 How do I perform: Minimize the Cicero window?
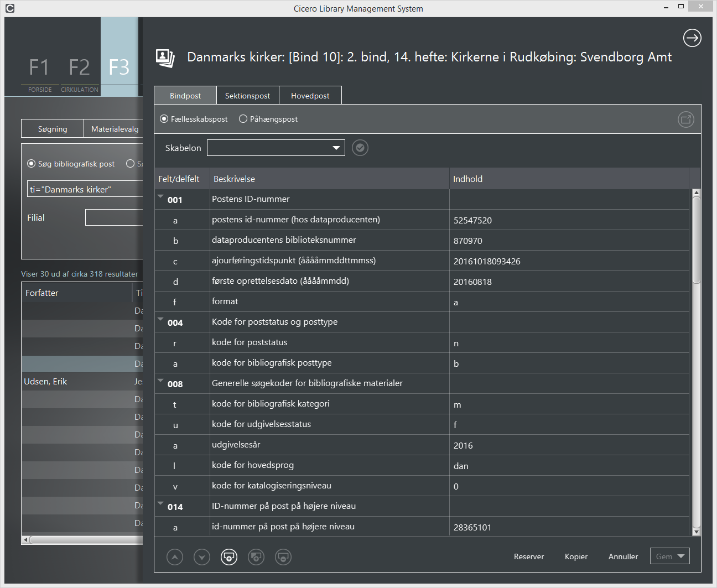(665, 7)
